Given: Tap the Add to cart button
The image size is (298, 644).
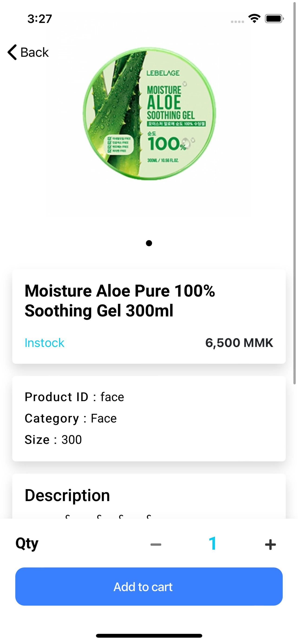Looking at the screenshot, I should (149, 587).
